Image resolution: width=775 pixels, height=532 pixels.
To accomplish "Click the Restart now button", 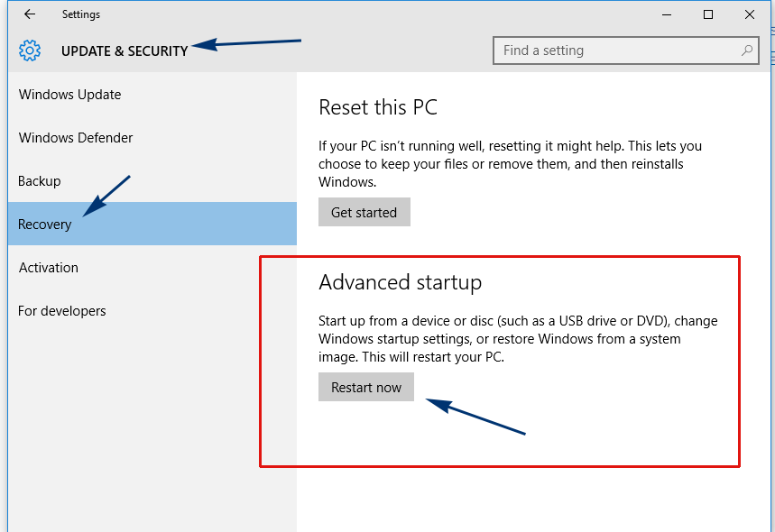I will point(365,387).
